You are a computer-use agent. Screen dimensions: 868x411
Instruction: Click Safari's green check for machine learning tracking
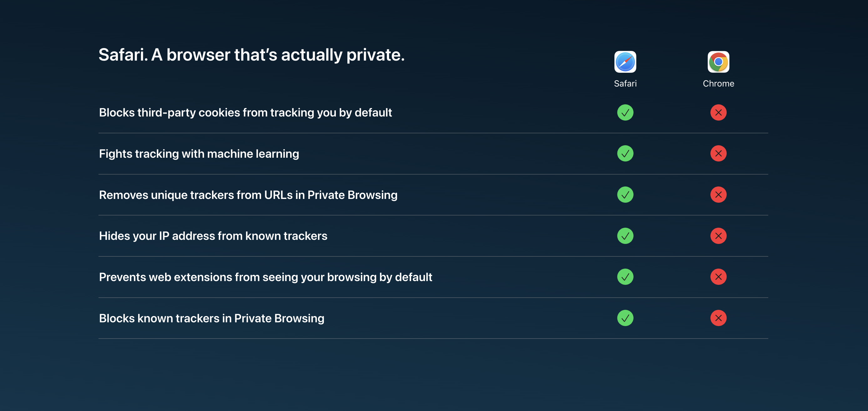coord(625,153)
